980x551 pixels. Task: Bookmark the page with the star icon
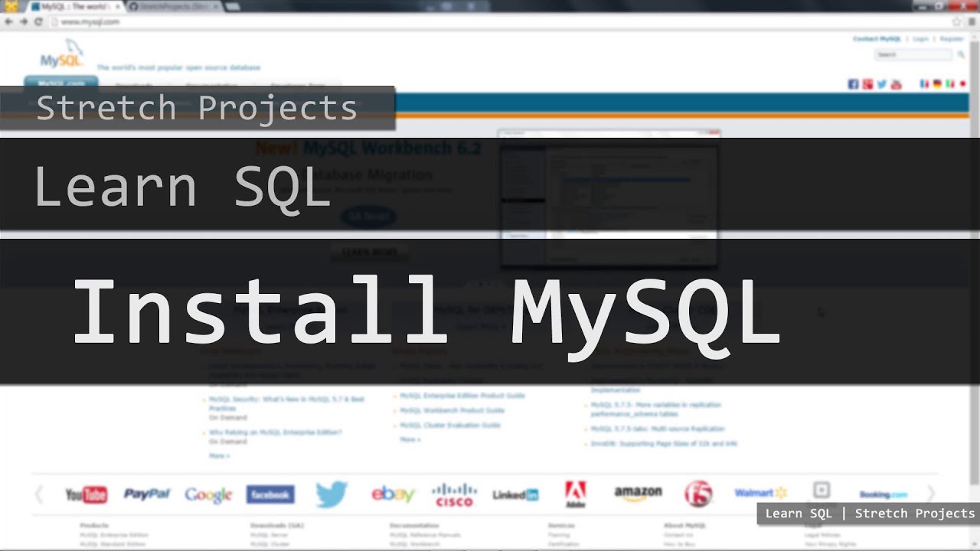coord(956,21)
